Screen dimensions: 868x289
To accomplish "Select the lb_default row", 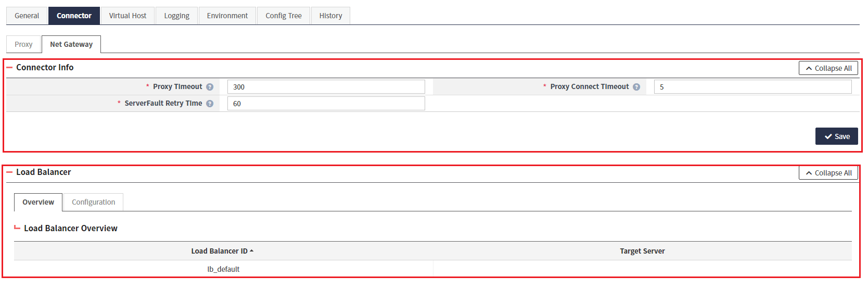I will (x=433, y=269).
